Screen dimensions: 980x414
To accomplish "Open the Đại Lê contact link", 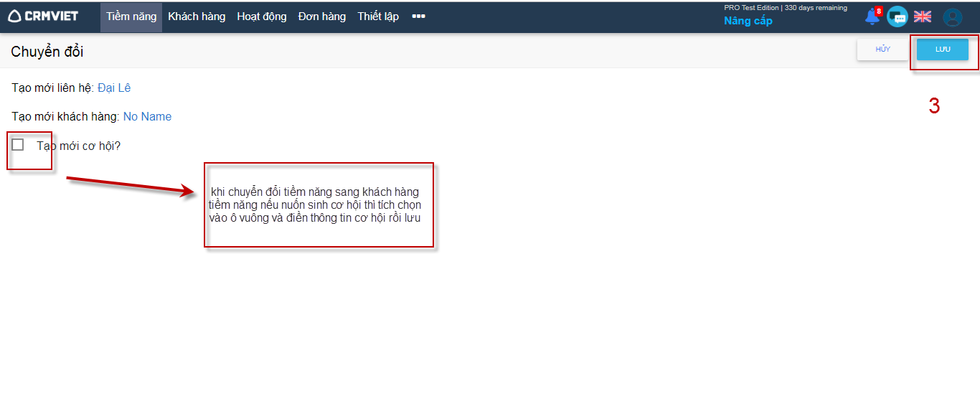I will point(114,88).
